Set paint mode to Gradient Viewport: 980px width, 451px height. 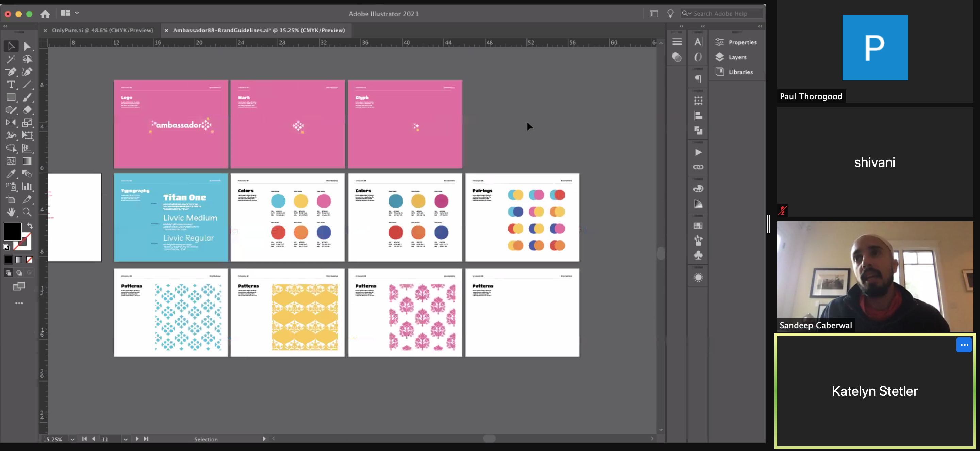pos(19,260)
